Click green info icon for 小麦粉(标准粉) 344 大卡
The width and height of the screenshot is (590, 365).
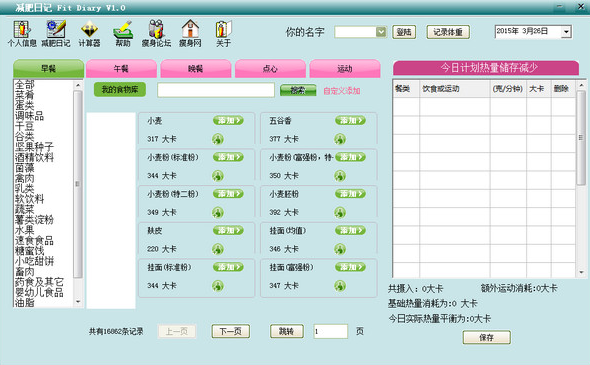[217, 176]
